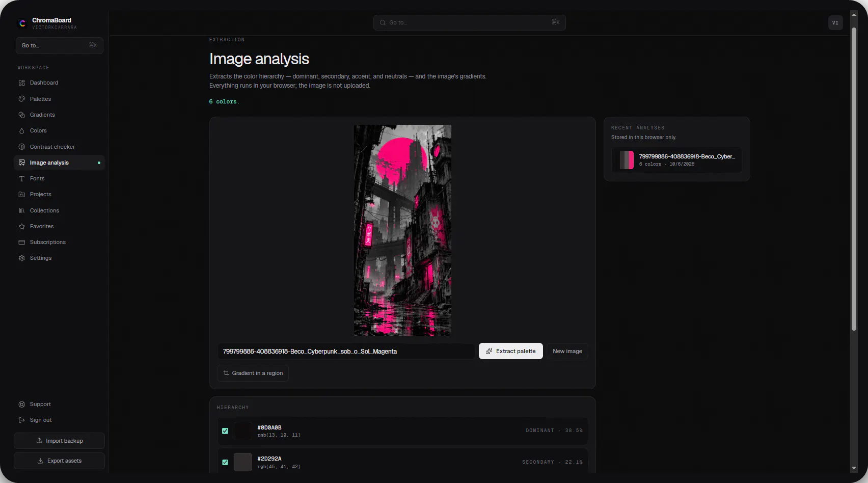This screenshot has width=868, height=483.
Task: Click the Subscriptions card icon
Action: pyautogui.click(x=21, y=243)
